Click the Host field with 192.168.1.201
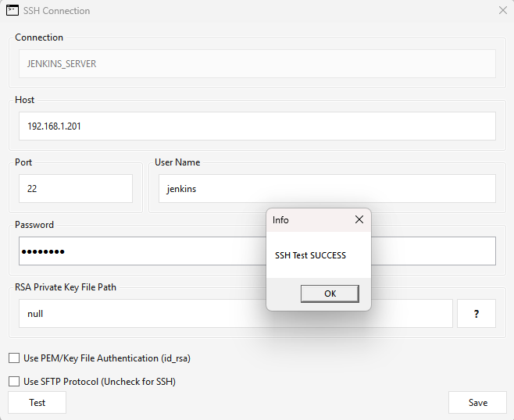 [257, 126]
